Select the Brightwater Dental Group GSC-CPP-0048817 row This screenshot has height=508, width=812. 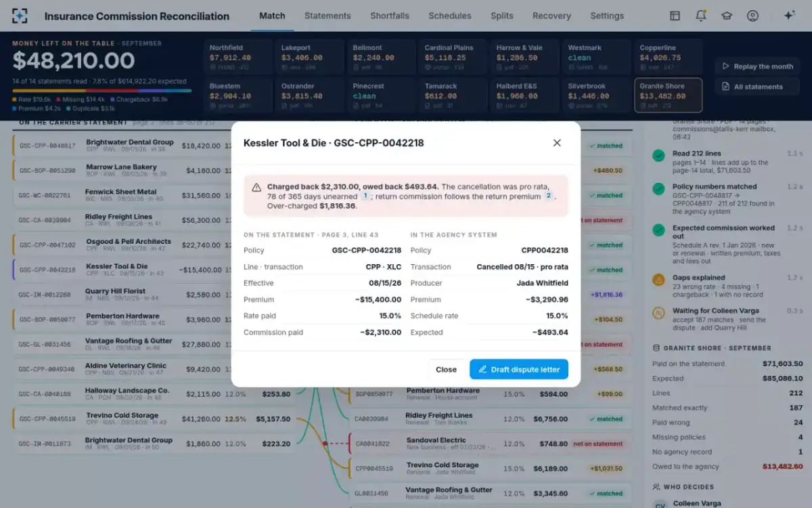(x=154, y=146)
